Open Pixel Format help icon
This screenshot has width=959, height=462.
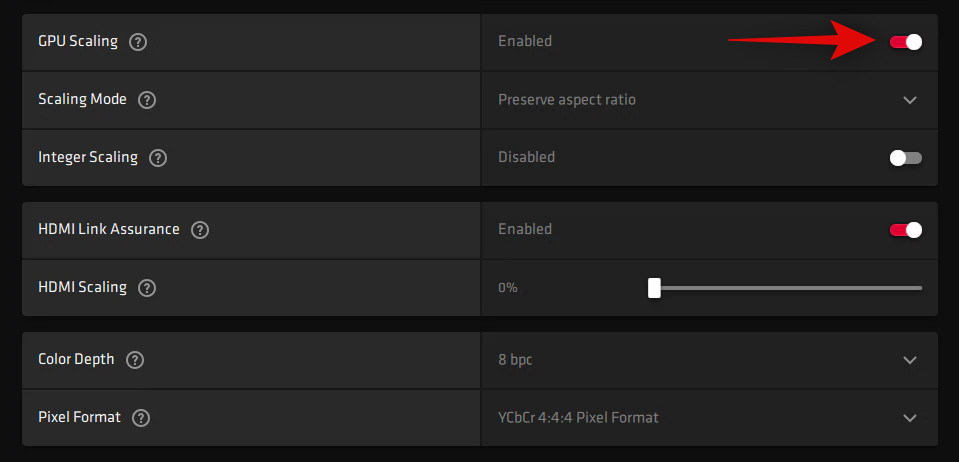(x=141, y=418)
